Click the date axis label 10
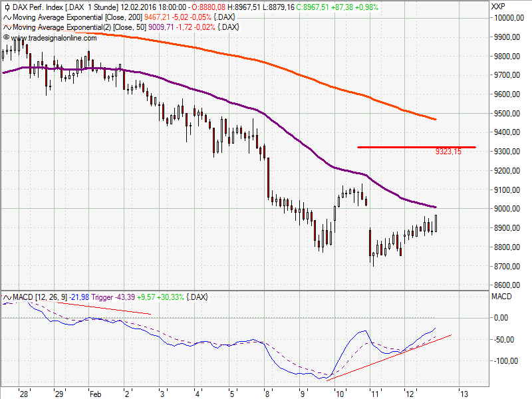The height and width of the screenshot is (399, 532). click(340, 392)
